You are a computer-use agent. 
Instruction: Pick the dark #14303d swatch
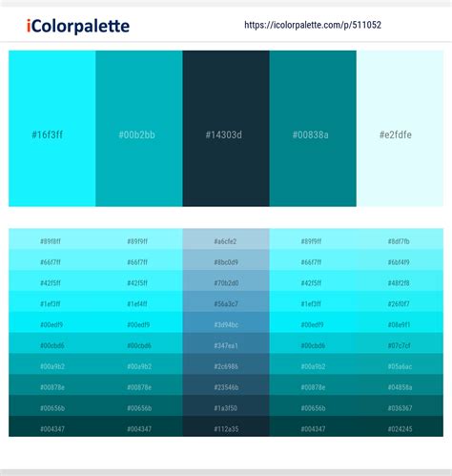[x=226, y=129]
